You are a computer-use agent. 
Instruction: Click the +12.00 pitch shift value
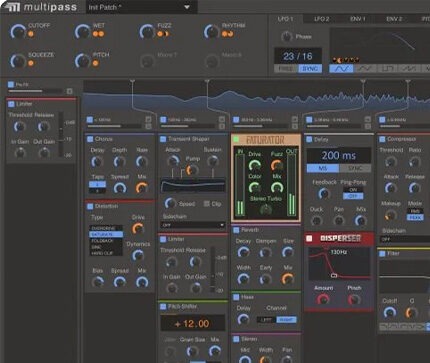tap(192, 324)
